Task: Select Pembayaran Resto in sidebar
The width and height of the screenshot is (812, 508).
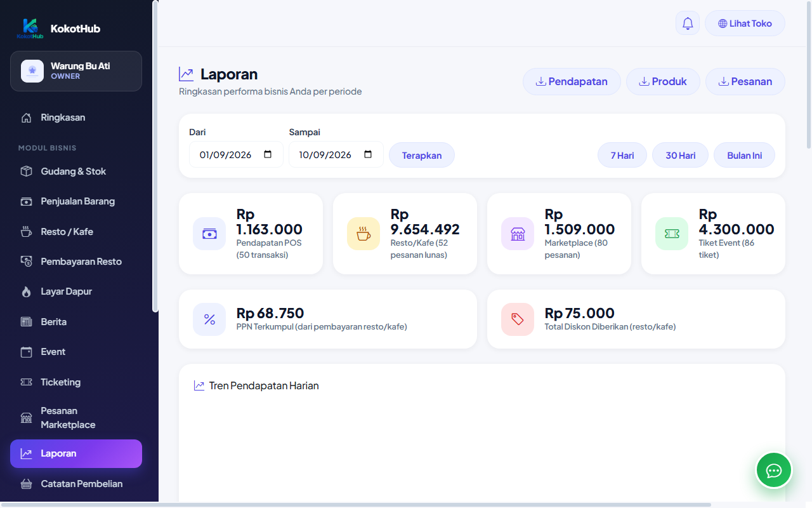Action: coord(76,262)
